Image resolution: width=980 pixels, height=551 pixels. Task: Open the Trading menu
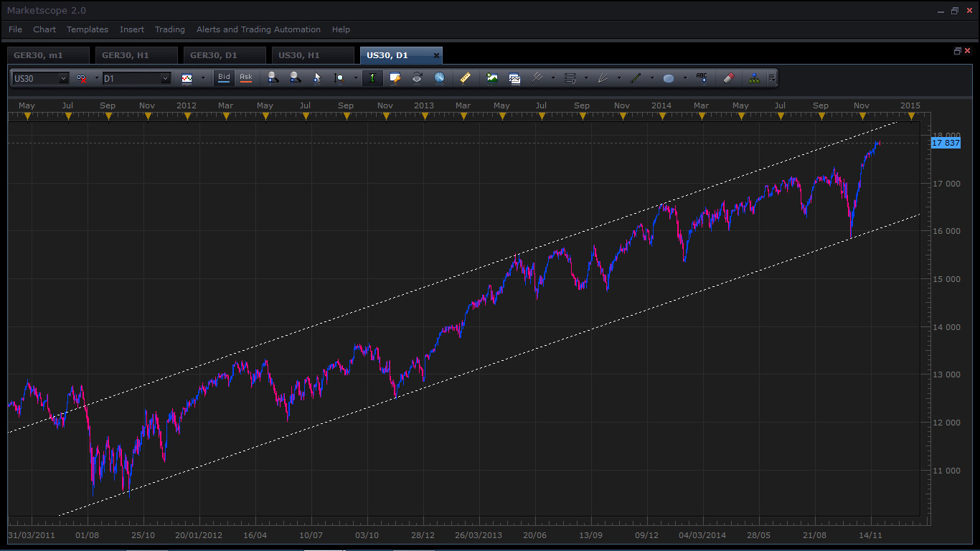pos(170,29)
